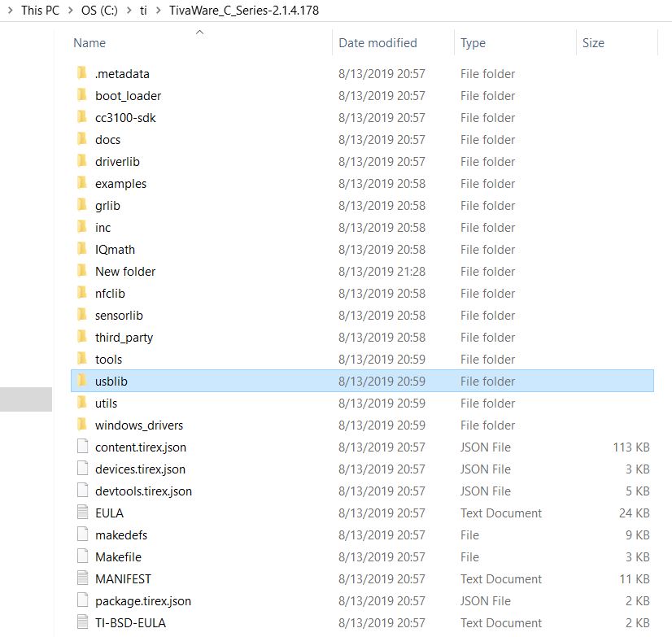The height and width of the screenshot is (637, 672).
Task: Expand chevron before This PC
Action: coord(11,10)
